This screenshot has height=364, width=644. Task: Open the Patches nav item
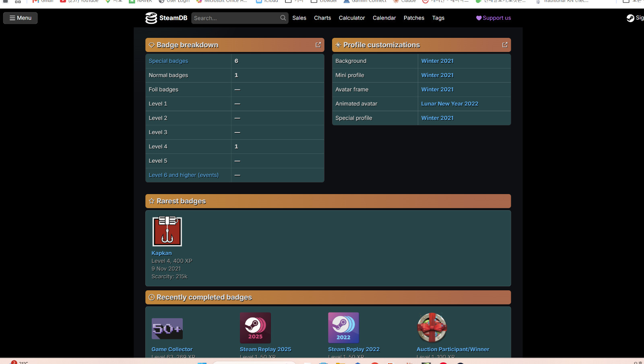point(414,18)
